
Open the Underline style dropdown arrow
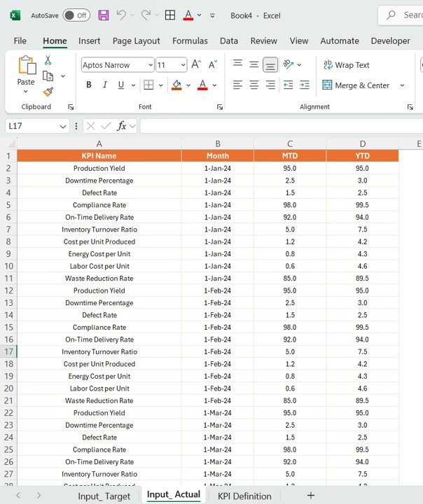pos(133,85)
